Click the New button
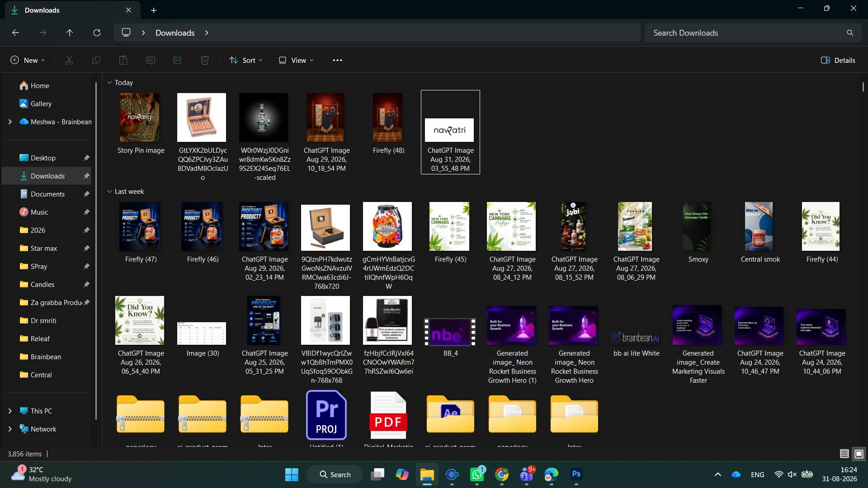 coord(28,60)
